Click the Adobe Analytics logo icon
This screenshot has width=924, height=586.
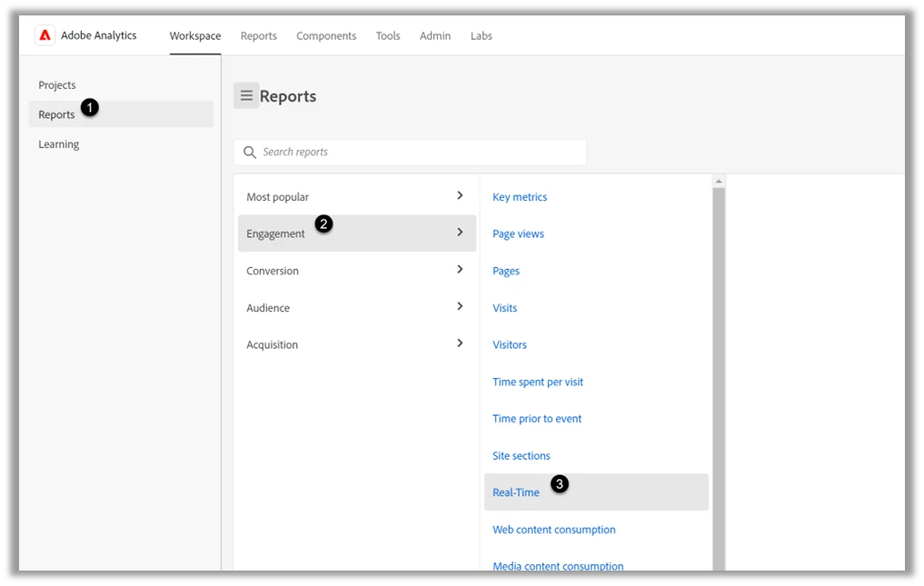(45, 35)
